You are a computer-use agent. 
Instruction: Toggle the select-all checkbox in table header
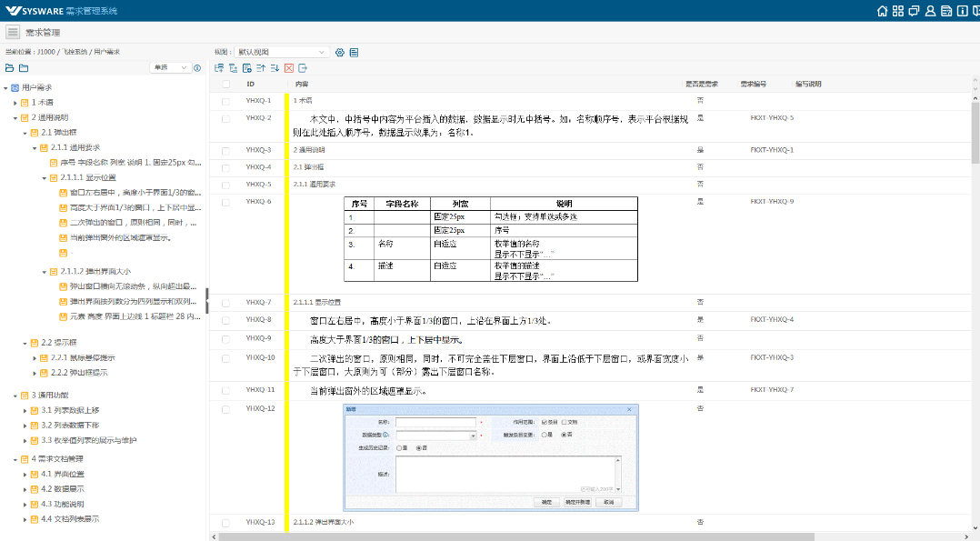click(x=225, y=84)
